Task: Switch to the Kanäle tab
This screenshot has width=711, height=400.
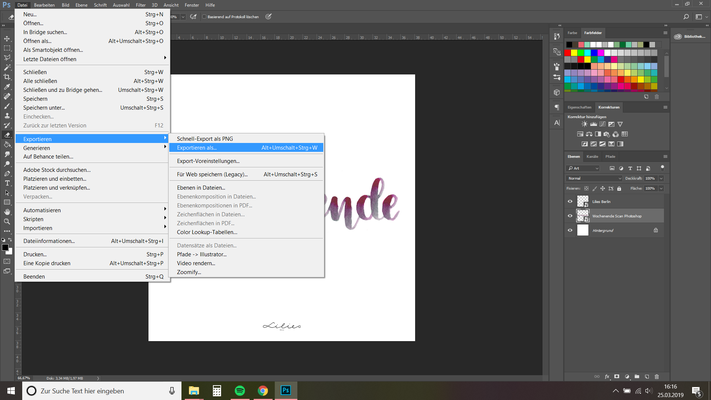Action: [592, 156]
